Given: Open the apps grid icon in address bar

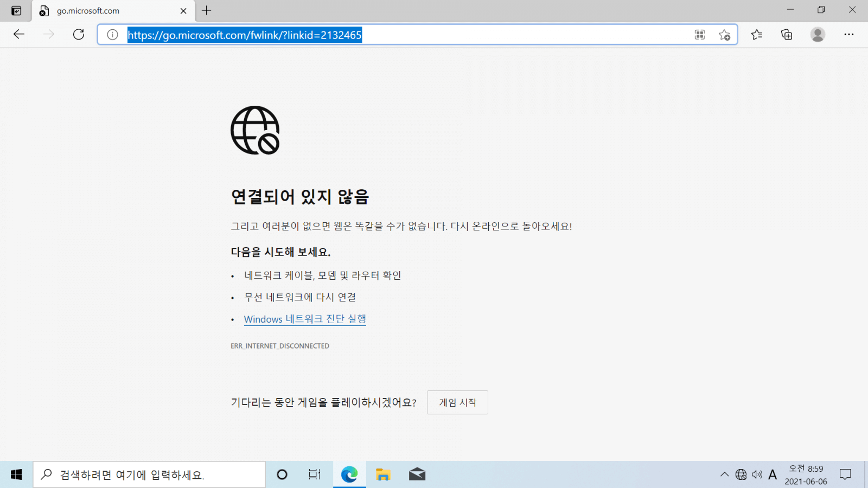Looking at the screenshot, I should (700, 35).
